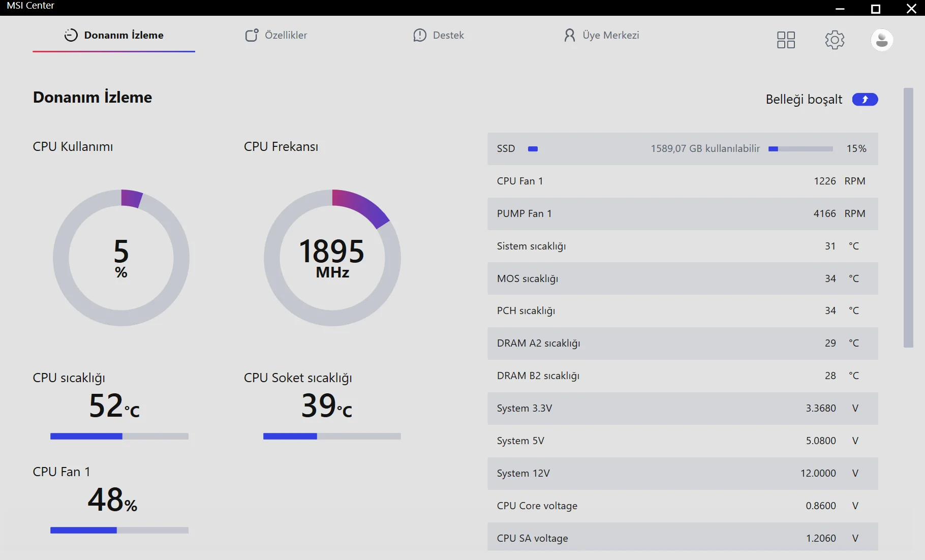Minimize the MSI Center window
This screenshot has height=560, width=925.
pyautogui.click(x=840, y=9)
